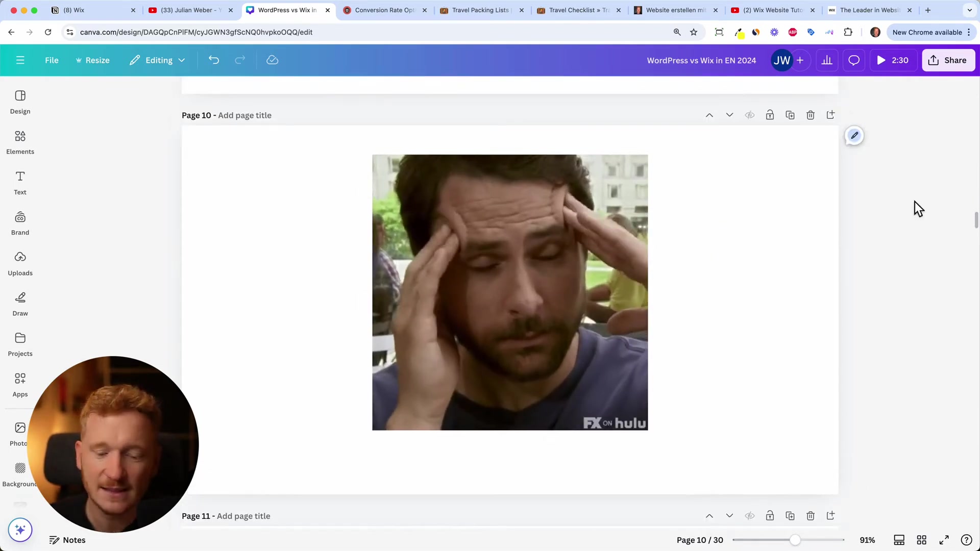The image size is (980, 551).
Task: Open a new browser tab
Action: point(928,10)
